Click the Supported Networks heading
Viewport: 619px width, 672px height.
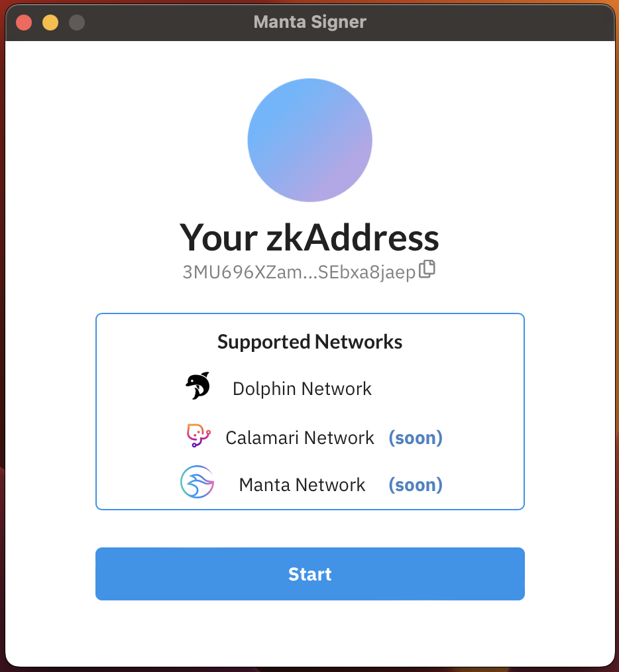pos(310,341)
